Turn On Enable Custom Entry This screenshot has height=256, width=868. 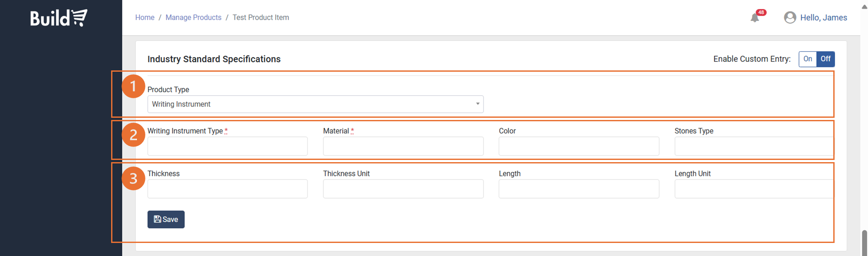coord(807,59)
